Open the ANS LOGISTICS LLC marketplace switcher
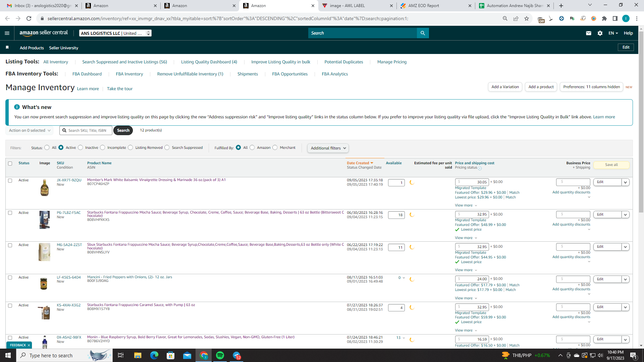644x362 pixels. [115, 33]
